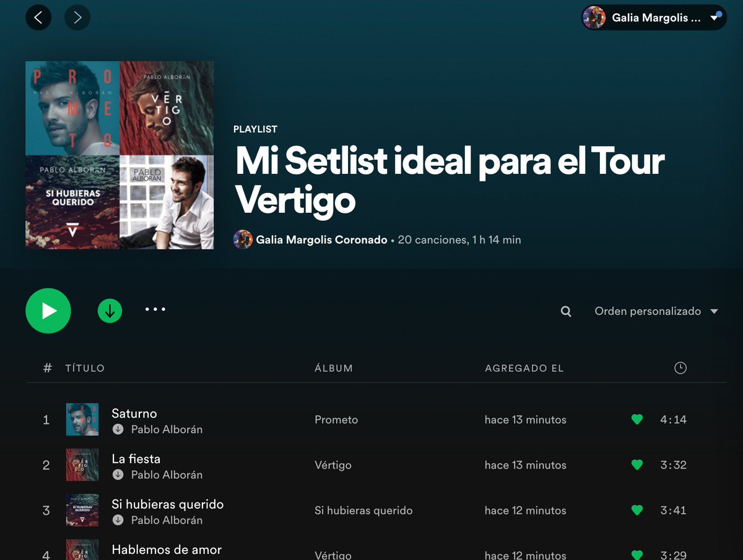Viewport: 743px width, 560px height.
Task: Go back with the left arrow button
Action: click(x=38, y=17)
